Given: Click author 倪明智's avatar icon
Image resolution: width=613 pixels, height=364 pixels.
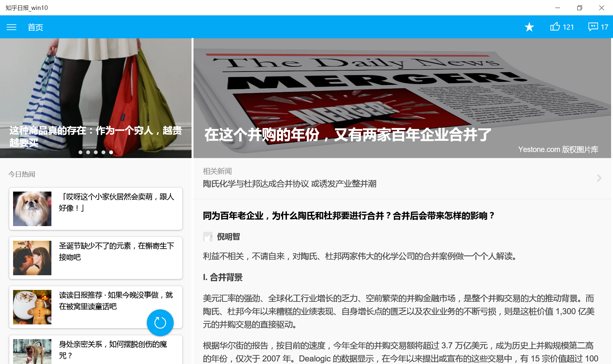Looking at the screenshot, I should click(208, 237).
